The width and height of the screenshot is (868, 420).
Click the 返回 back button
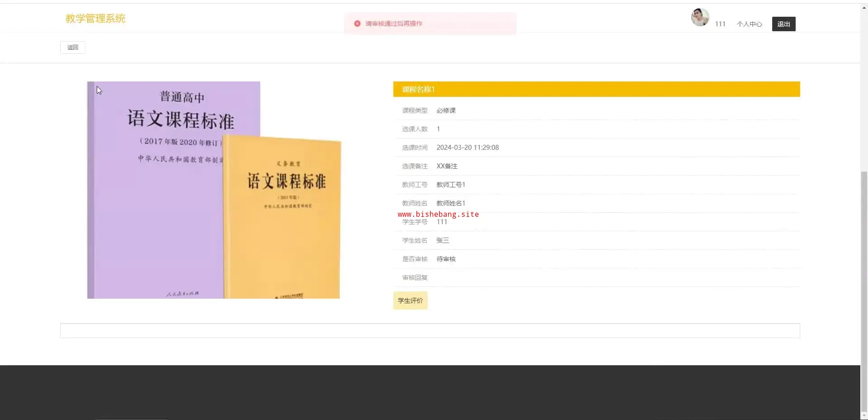73,48
